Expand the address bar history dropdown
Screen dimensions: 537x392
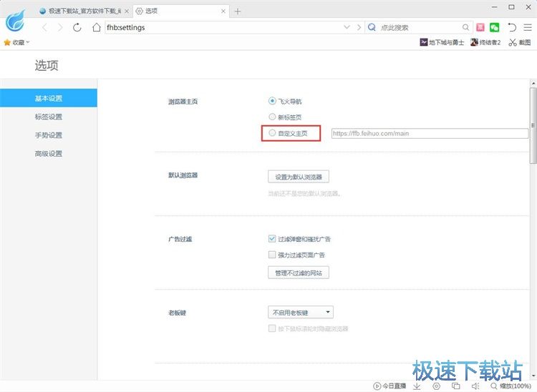point(347,27)
